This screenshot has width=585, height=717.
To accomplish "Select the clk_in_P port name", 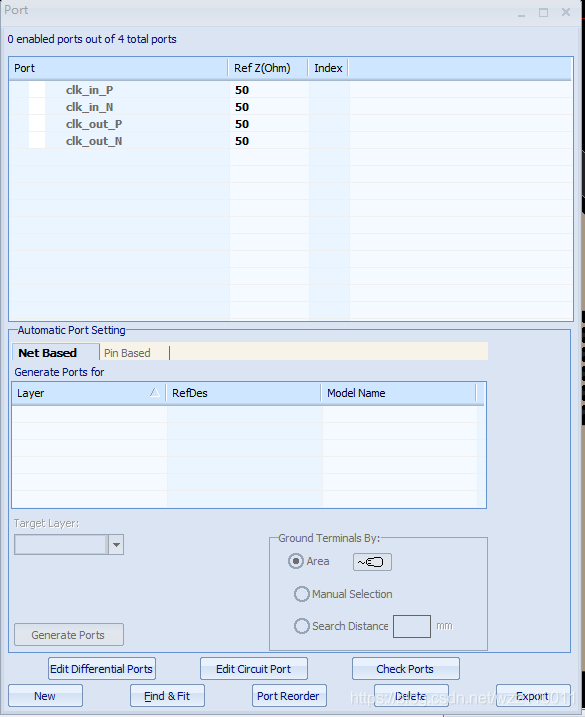I will (90, 90).
